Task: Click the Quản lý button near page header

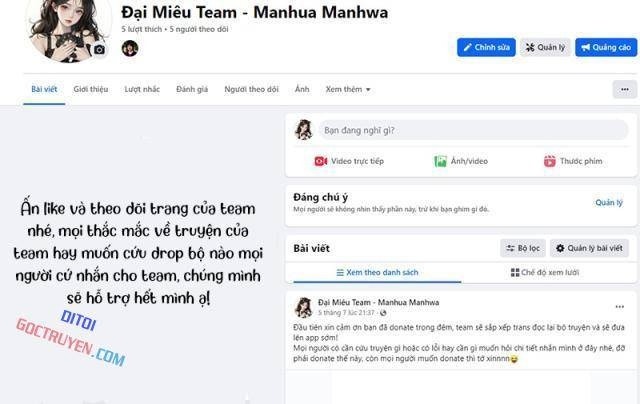Action: pyautogui.click(x=545, y=47)
